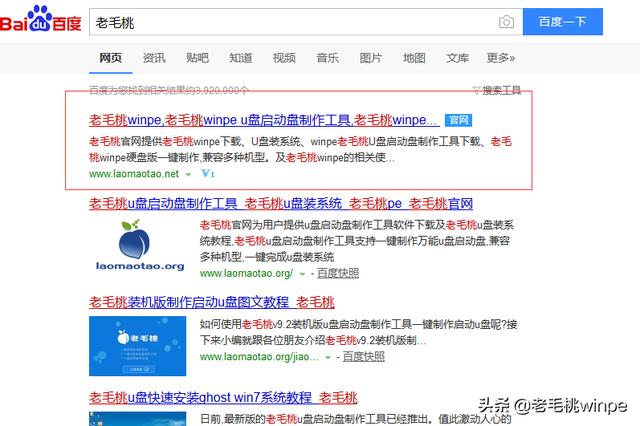
Task: Open first result 老毛桃winpe official link
Action: pos(264,120)
